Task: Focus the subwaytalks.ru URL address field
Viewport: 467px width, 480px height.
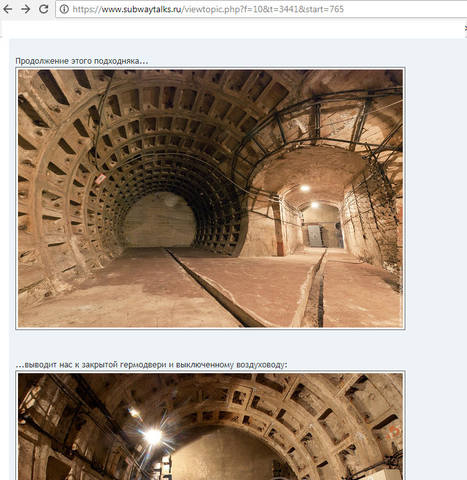Action: [x=261, y=9]
